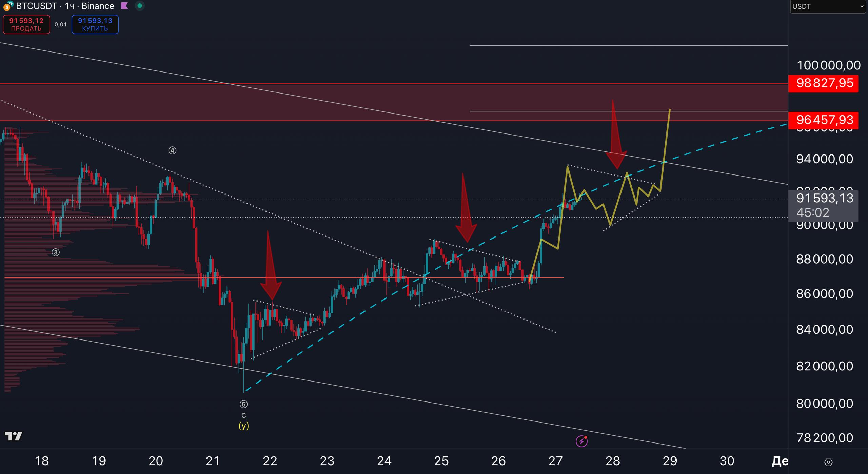Click the КУПИТЬ buy button
This screenshot has height=474, width=868.
point(95,24)
